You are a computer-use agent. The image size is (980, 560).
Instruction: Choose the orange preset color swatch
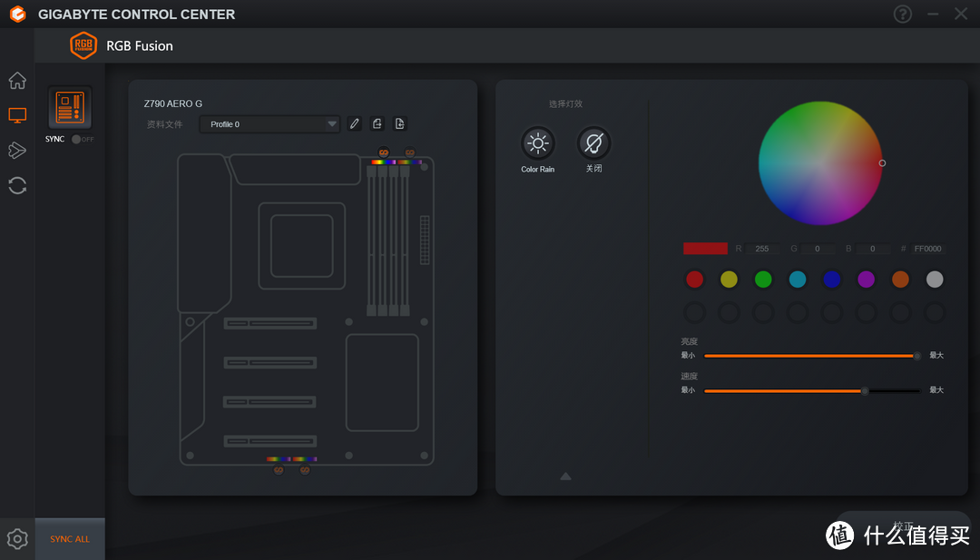[901, 280]
